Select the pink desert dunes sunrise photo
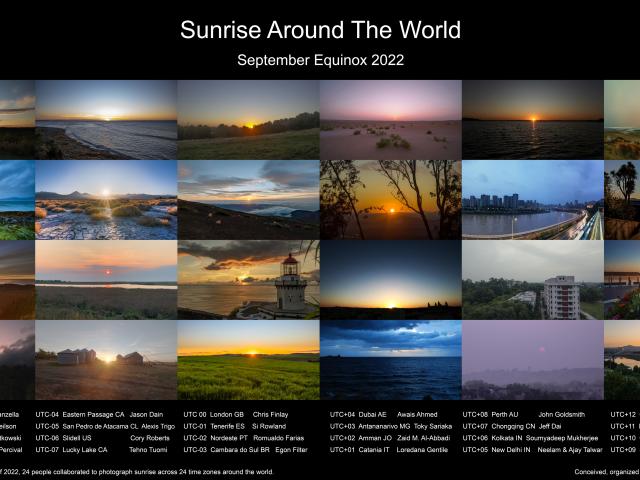The width and height of the screenshot is (640, 480). (x=391, y=120)
